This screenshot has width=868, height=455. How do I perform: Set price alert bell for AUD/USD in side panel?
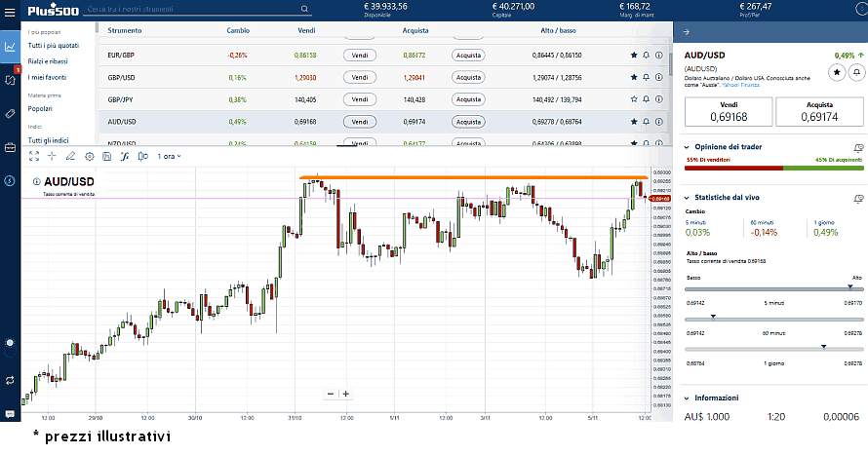click(856, 72)
